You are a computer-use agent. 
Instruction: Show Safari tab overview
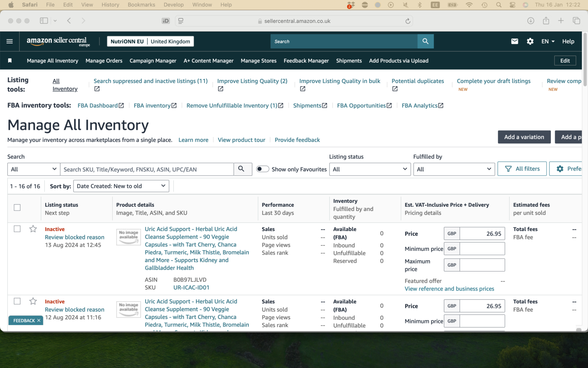[576, 21]
